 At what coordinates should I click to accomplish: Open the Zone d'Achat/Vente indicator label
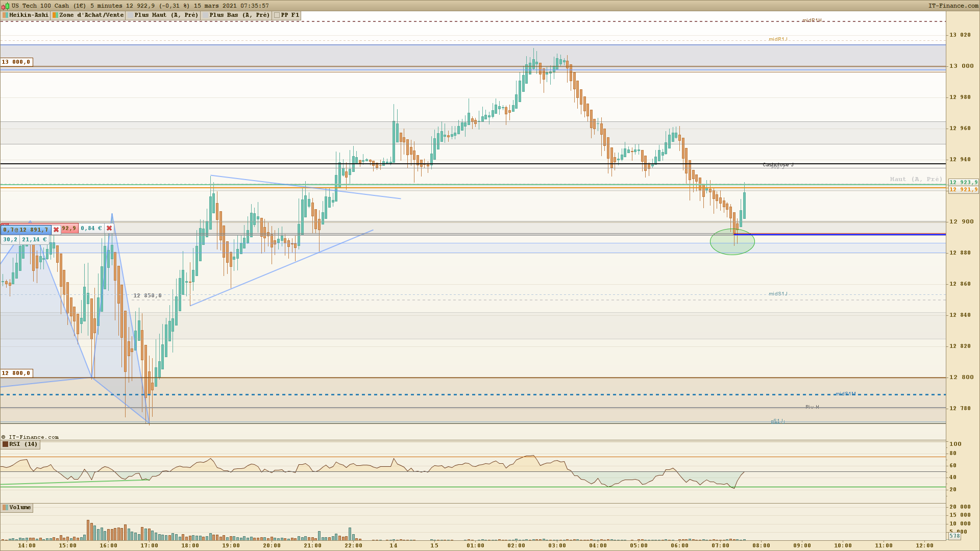pyautogui.click(x=91, y=15)
